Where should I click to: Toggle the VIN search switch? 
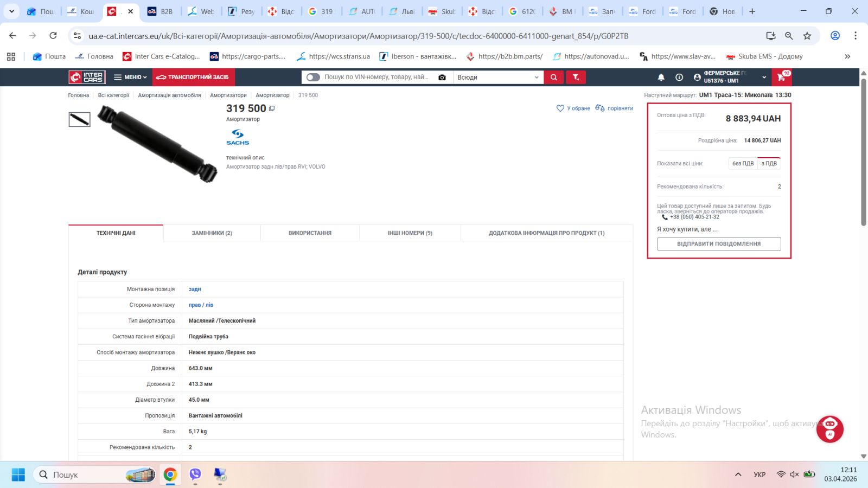pyautogui.click(x=313, y=77)
